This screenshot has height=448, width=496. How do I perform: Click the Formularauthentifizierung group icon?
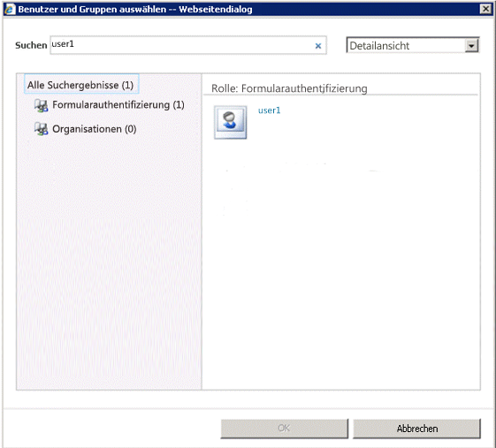(42, 105)
